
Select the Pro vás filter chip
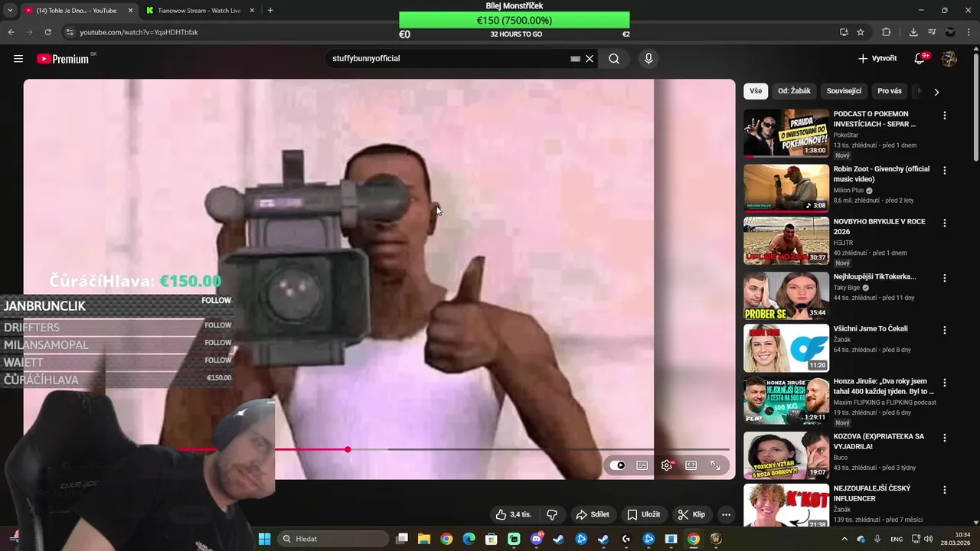(x=890, y=91)
